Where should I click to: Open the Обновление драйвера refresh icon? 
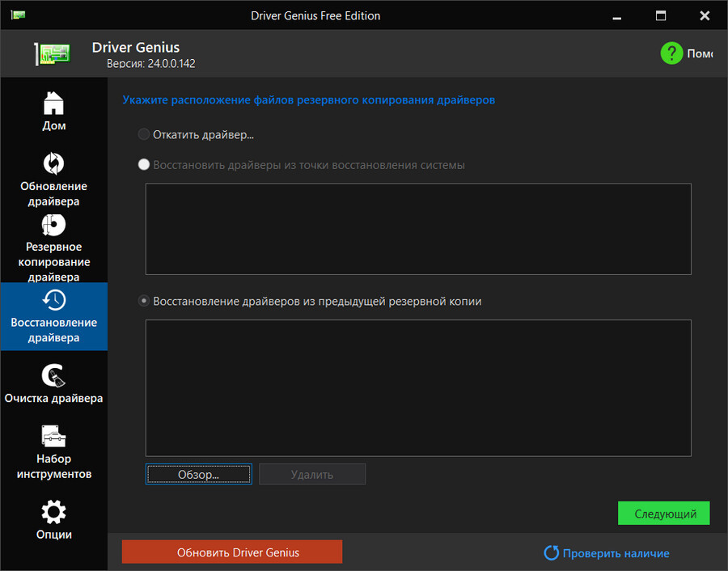(54, 163)
